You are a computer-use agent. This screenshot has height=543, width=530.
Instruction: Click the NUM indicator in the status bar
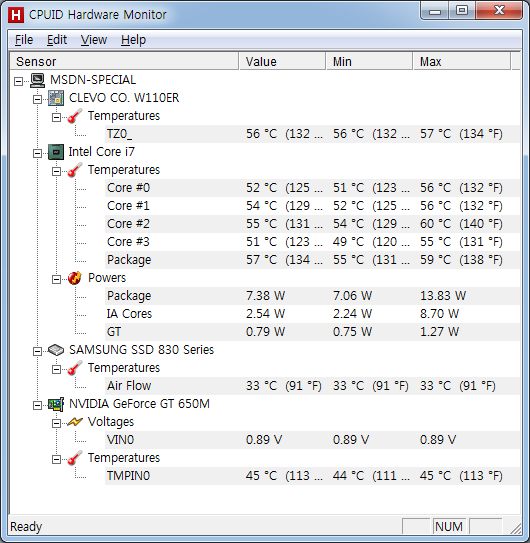449,527
